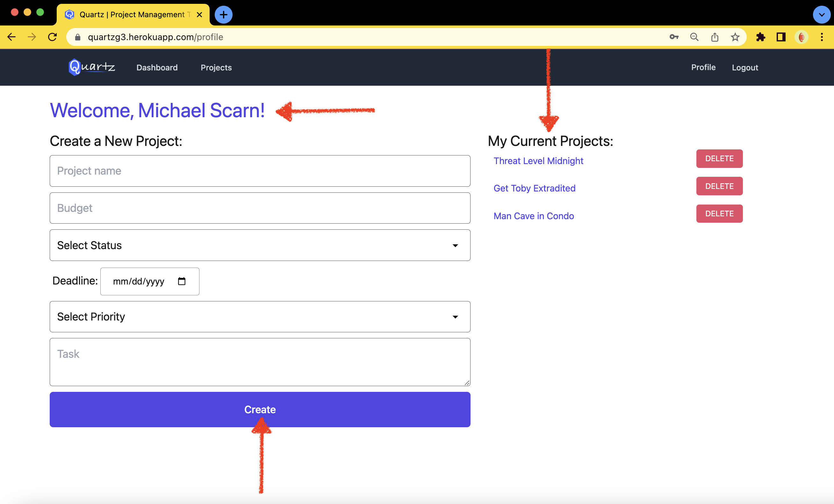Viewport: 834px width, 504px height.
Task: Delete the Get Toby Extradited project
Action: point(719,186)
